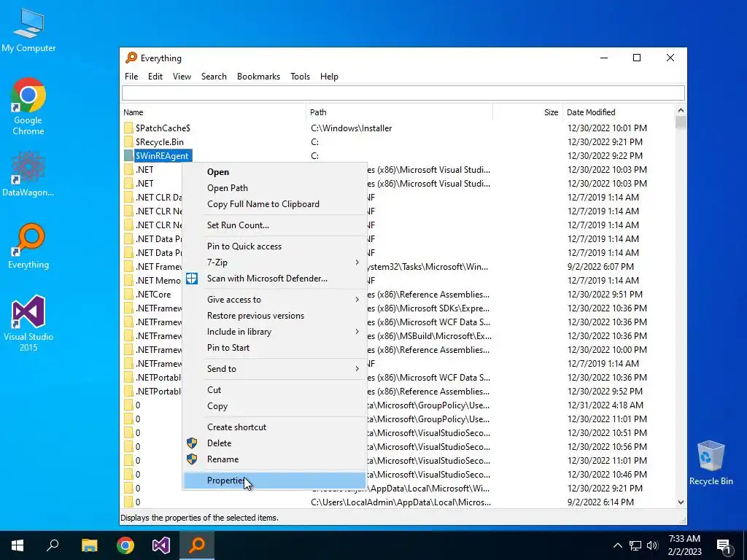747x560 pixels.
Task: Expand the Include in library submenu
Action: (x=274, y=332)
